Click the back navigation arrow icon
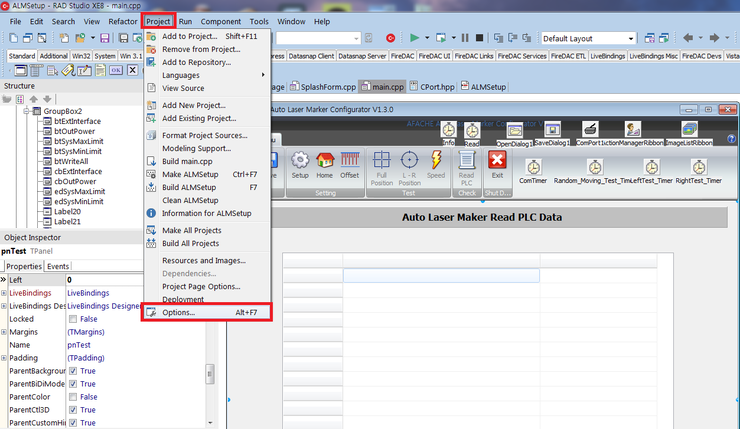Image resolution: width=740 pixels, height=429 pixels. coord(688,38)
